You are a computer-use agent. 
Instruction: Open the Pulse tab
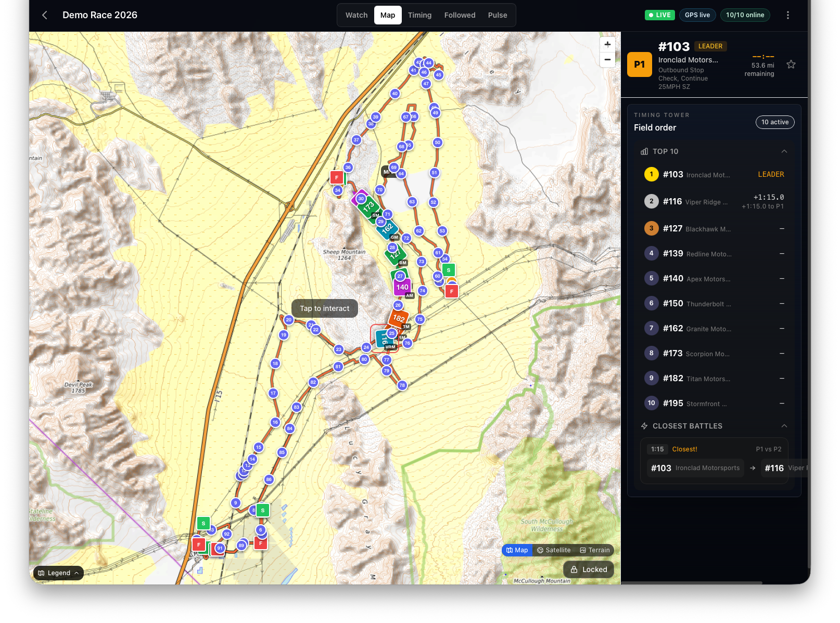click(x=498, y=15)
